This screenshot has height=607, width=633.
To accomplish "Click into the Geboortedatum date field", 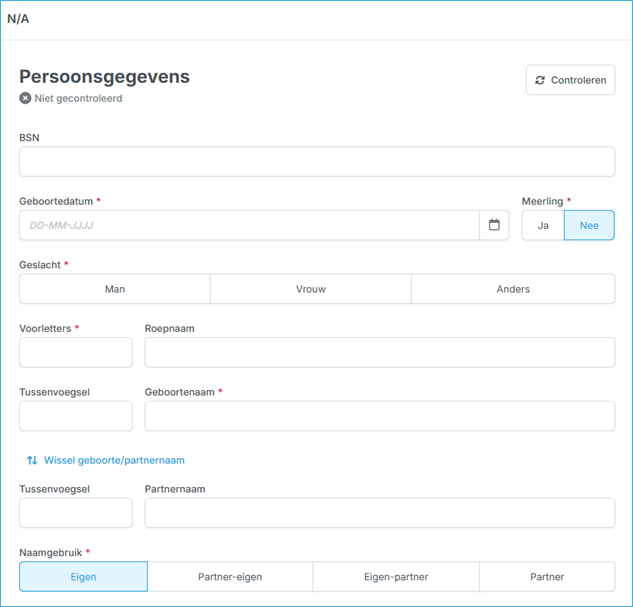I will pyautogui.click(x=249, y=225).
